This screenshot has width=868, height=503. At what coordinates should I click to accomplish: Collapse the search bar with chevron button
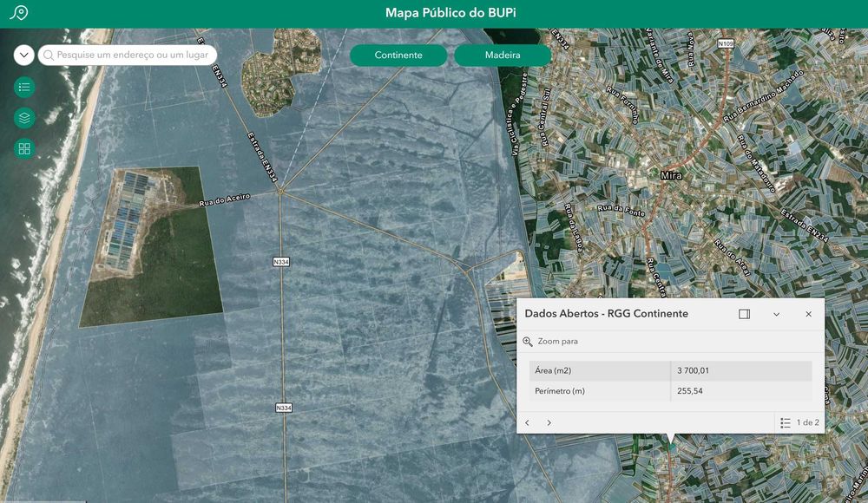click(23, 55)
